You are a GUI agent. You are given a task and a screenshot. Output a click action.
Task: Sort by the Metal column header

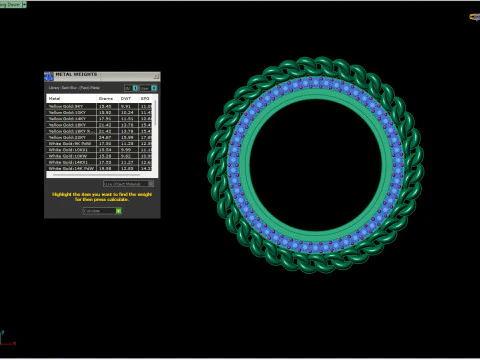71,99
